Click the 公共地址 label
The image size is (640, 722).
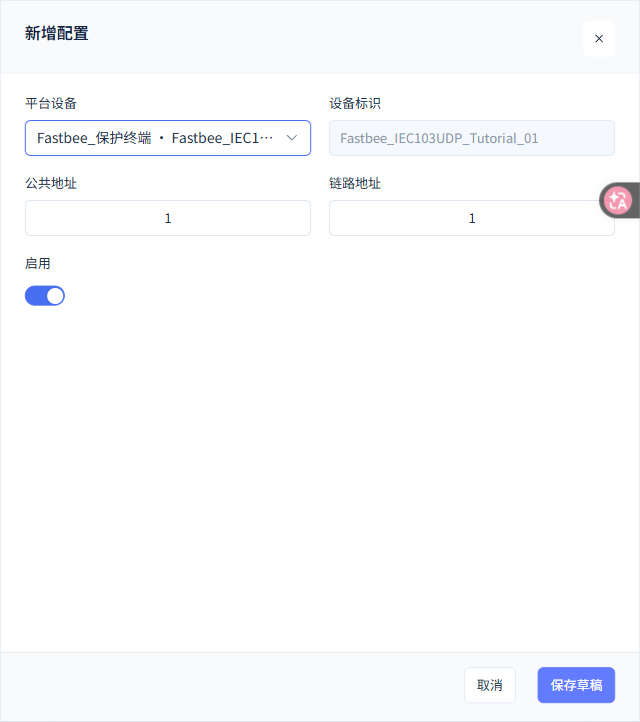pos(51,183)
